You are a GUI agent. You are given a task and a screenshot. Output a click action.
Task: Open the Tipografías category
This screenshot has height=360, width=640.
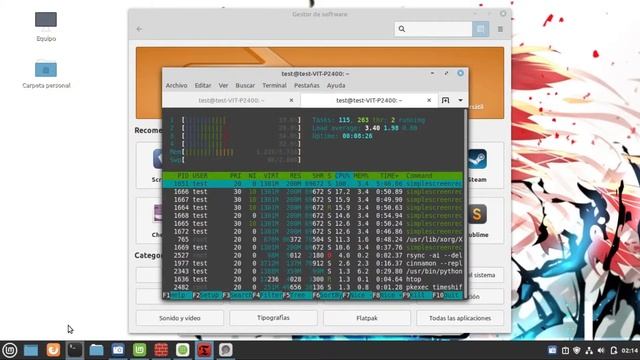(273, 318)
